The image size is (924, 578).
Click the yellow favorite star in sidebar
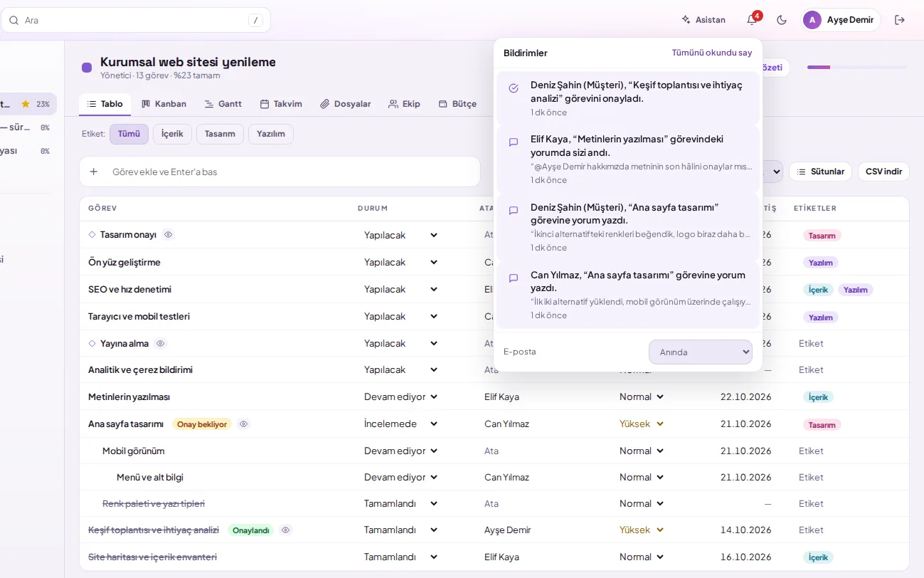(x=26, y=104)
